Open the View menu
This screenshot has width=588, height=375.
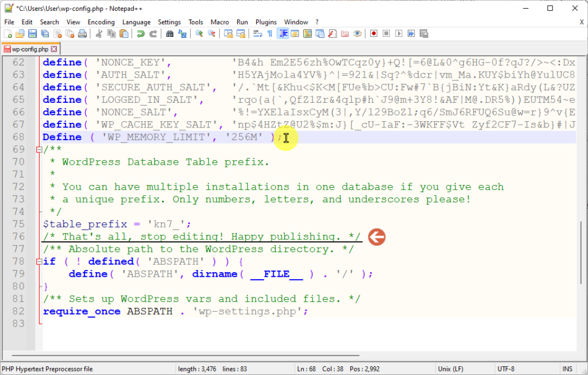point(73,22)
